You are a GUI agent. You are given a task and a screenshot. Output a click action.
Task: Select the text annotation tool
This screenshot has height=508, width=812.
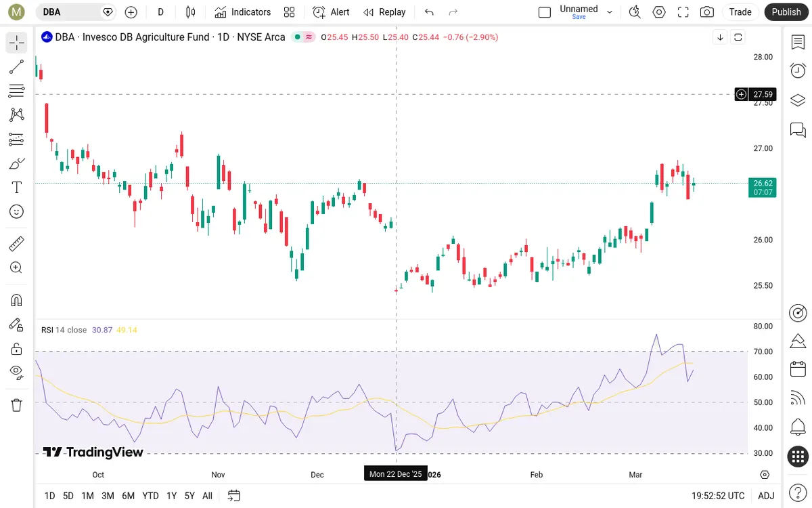point(17,188)
